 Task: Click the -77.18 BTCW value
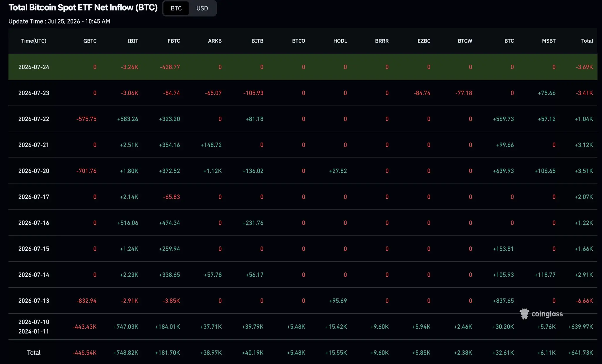tap(464, 93)
